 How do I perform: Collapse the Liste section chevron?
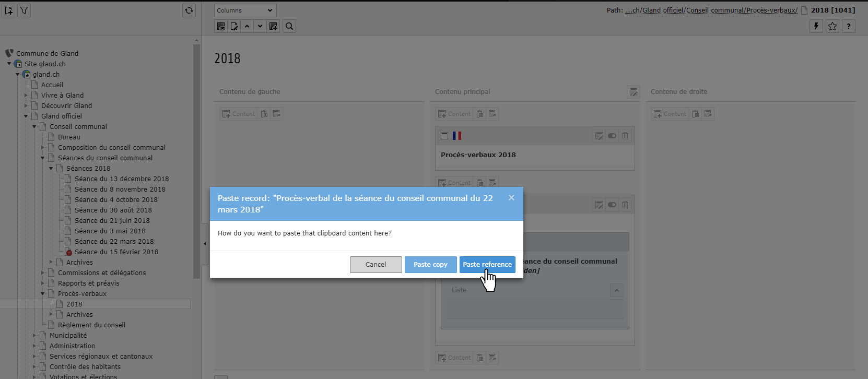(x=617, y=290)
